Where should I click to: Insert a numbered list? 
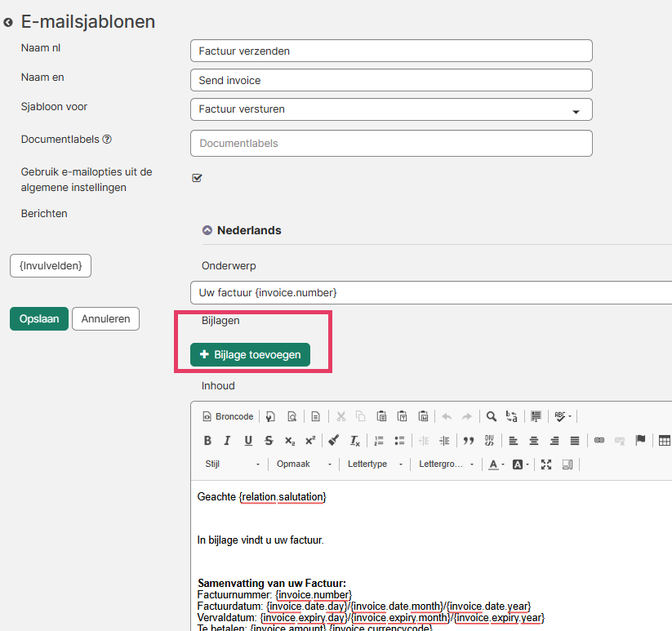[x=379, y=441]
